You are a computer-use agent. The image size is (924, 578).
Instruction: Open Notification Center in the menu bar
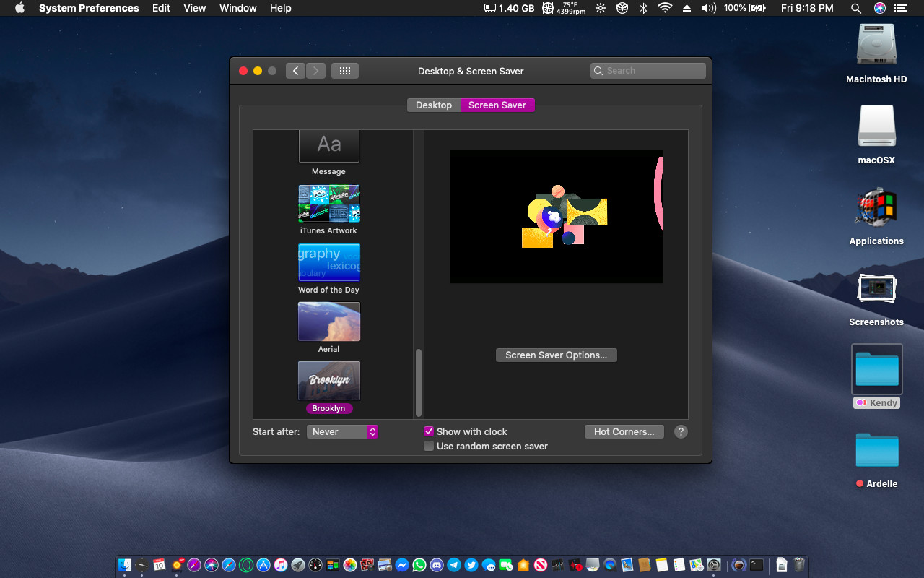(x=900, y=8)
